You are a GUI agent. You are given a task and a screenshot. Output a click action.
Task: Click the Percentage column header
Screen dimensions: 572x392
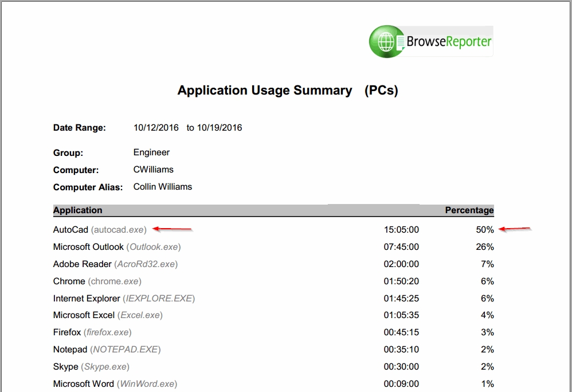point(469,210)
